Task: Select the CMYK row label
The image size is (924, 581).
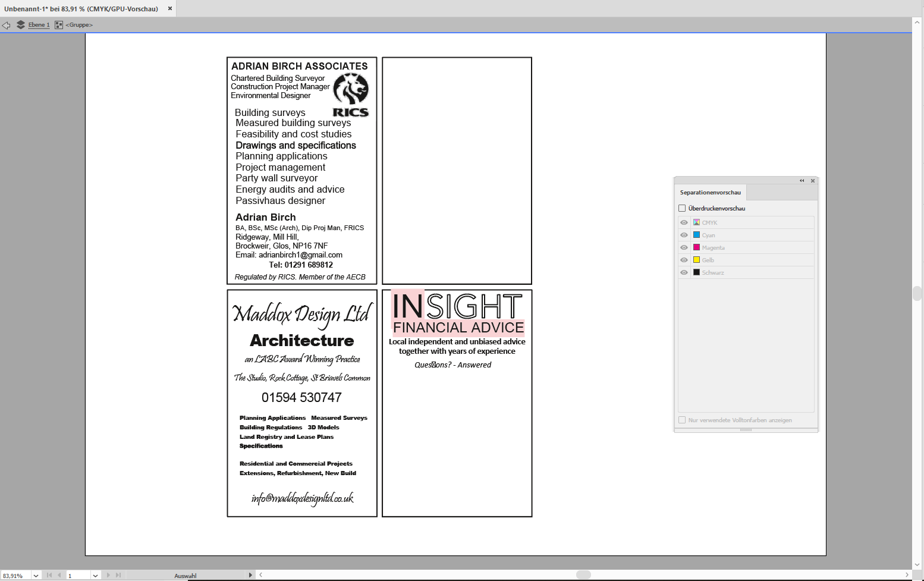Action: (709, 223)
